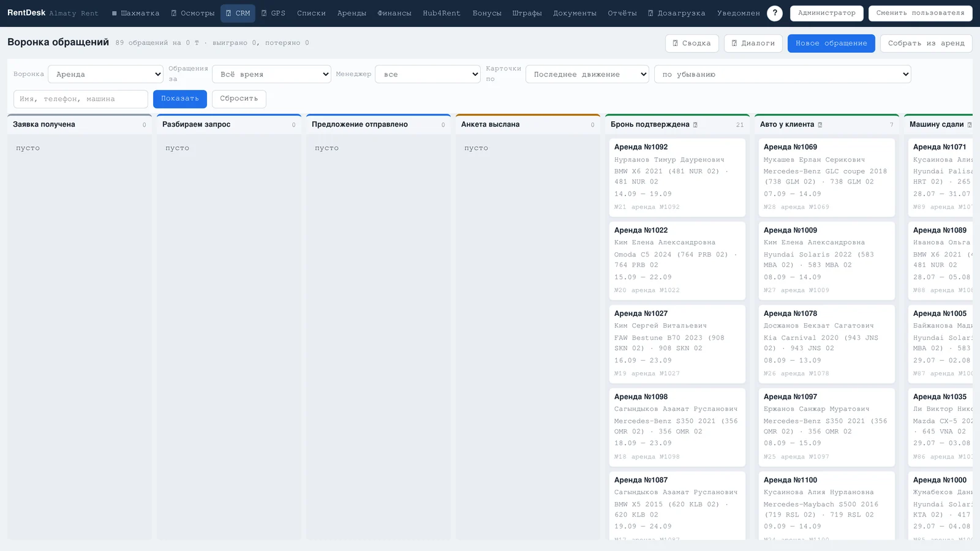Image resolution: width=980 pixels, height=551 pixels.
Task: Open the Аренда №1097 card
Action: pos(827,427)
